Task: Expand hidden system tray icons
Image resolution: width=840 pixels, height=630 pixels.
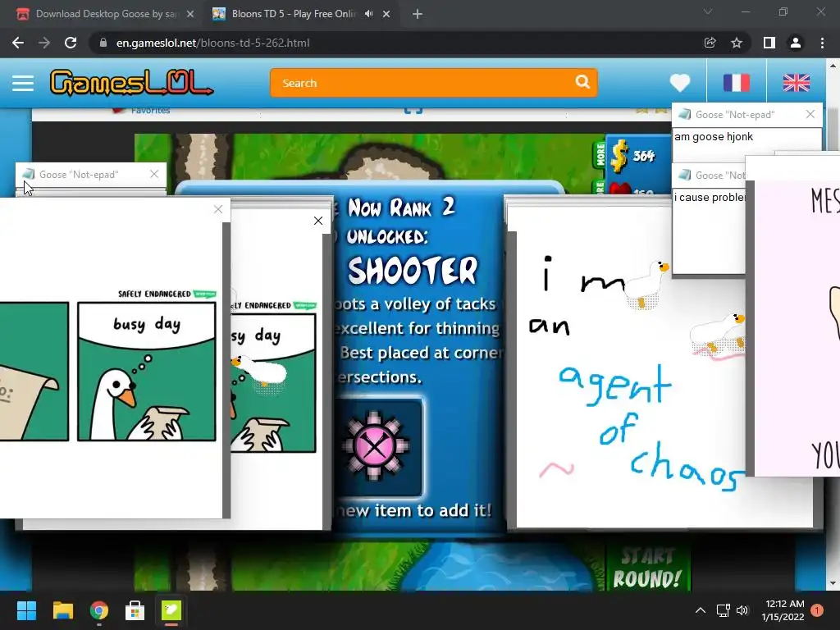Action: pyautogui.click(x=701, y=610)
